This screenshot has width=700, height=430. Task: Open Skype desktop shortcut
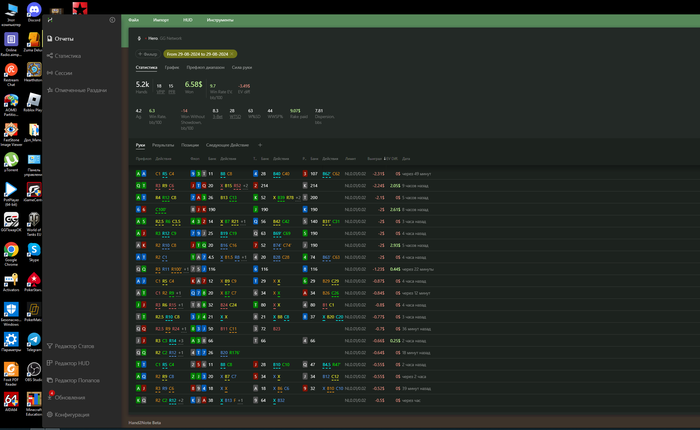(34, 252)
